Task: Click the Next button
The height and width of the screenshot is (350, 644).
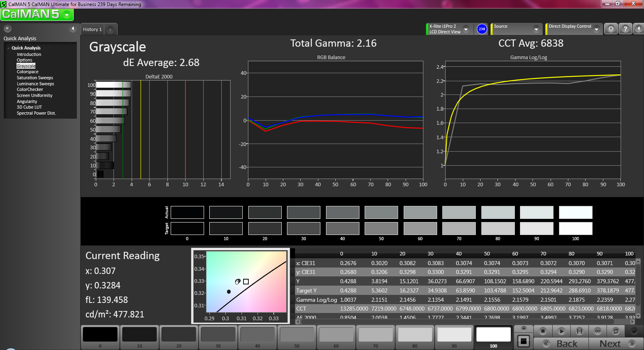Action: click(616, 344)
